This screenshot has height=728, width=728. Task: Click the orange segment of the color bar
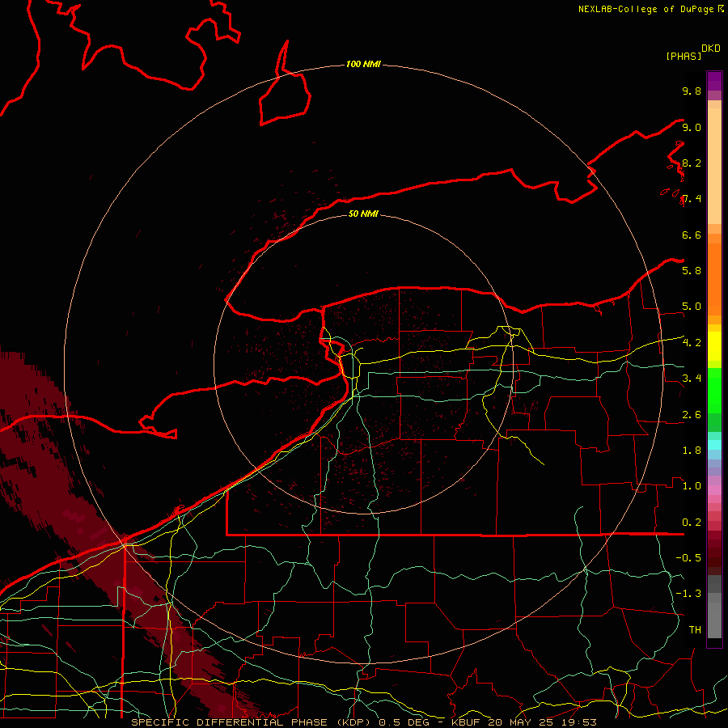[x=714, y=278]
